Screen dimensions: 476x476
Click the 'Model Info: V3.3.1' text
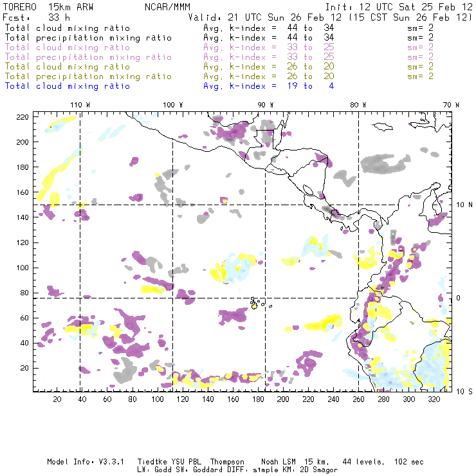pos(86,462)
